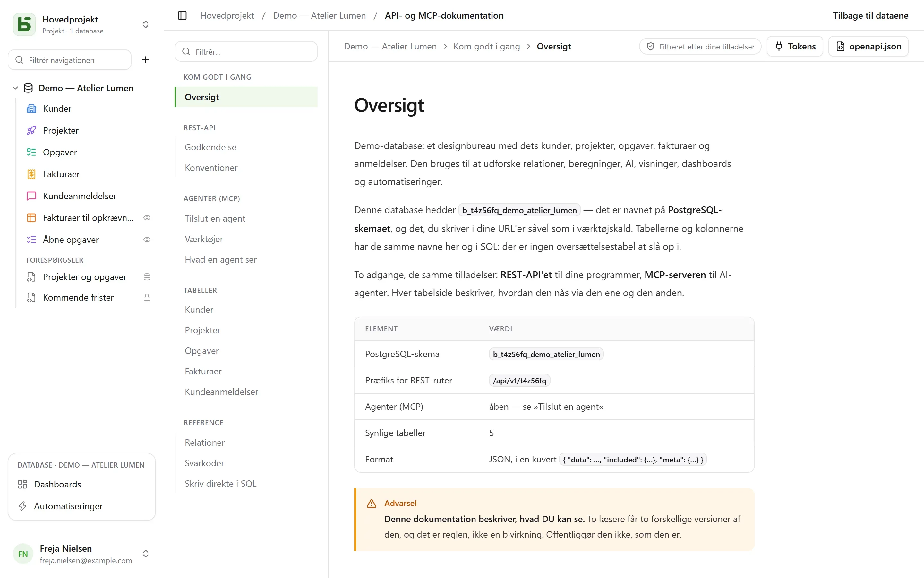
Task: Click the /api/v1/t4z56fq code value
Action: (x=519, y=381)
